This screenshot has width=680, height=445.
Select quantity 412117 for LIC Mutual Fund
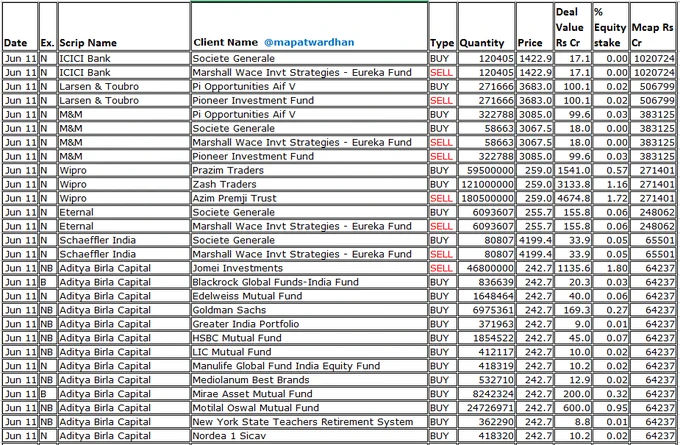tap(486, 352)
